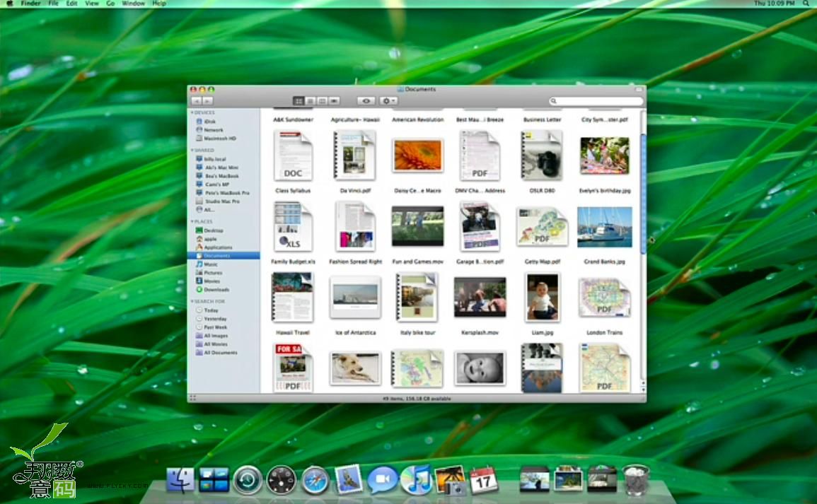Select the Getty Map.pdf file
The height and width of the screenshot is (504, 817).
(x=542, y=227)
